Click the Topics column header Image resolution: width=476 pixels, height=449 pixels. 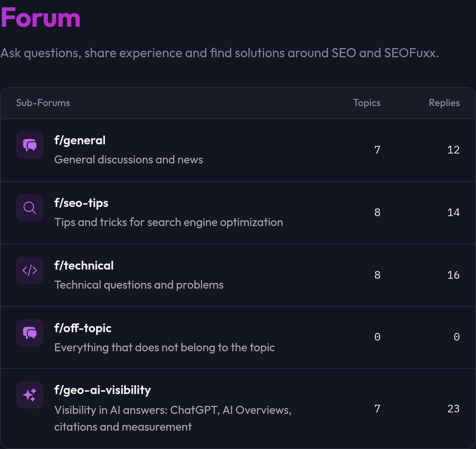(367, 103)
